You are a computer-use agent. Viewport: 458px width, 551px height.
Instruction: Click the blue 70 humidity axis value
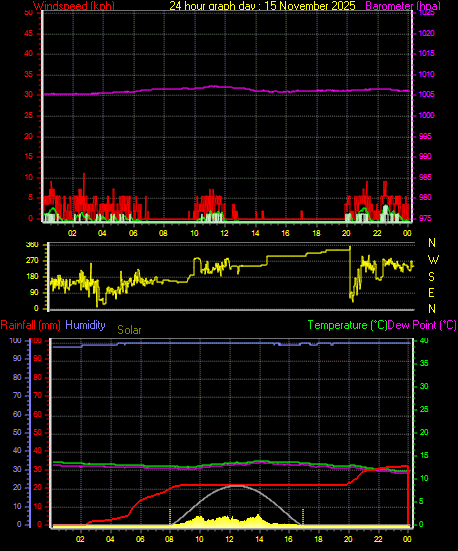(x=17, y=396)
